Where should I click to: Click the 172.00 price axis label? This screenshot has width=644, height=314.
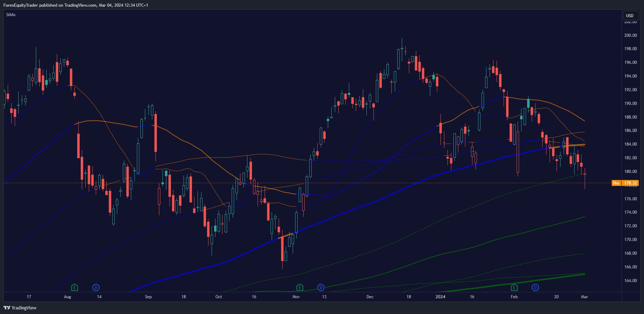(x=630, y=226)
